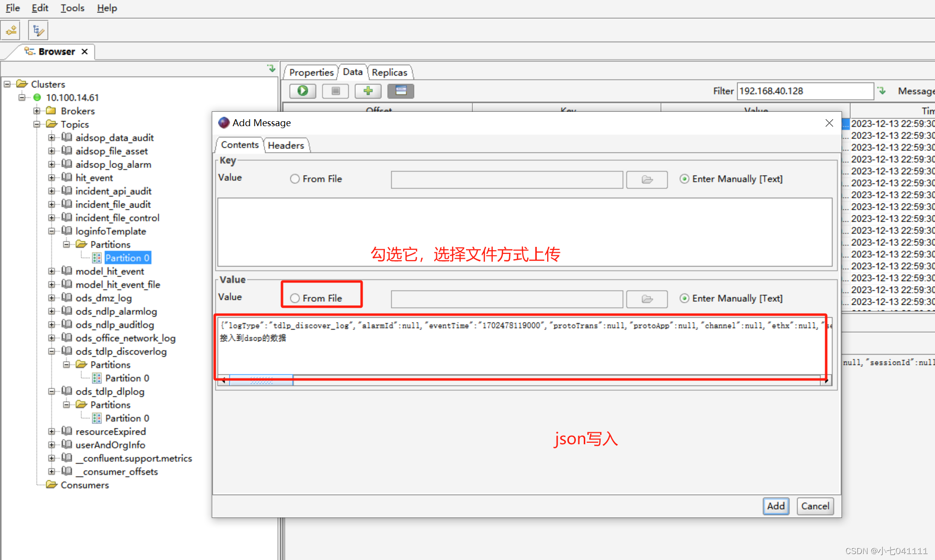Select the _confluent.support.metrics topic
935x560 pixels.
pos(134,458)
